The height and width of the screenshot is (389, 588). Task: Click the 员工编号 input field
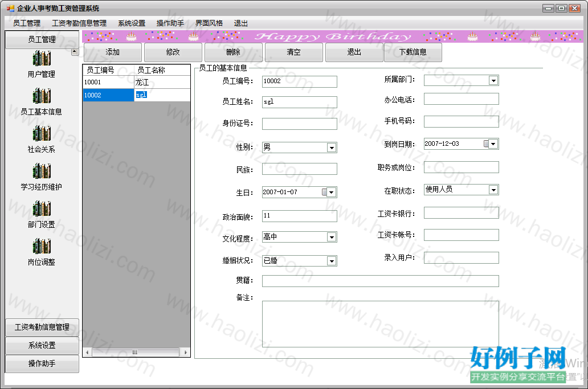pos(299,81)
